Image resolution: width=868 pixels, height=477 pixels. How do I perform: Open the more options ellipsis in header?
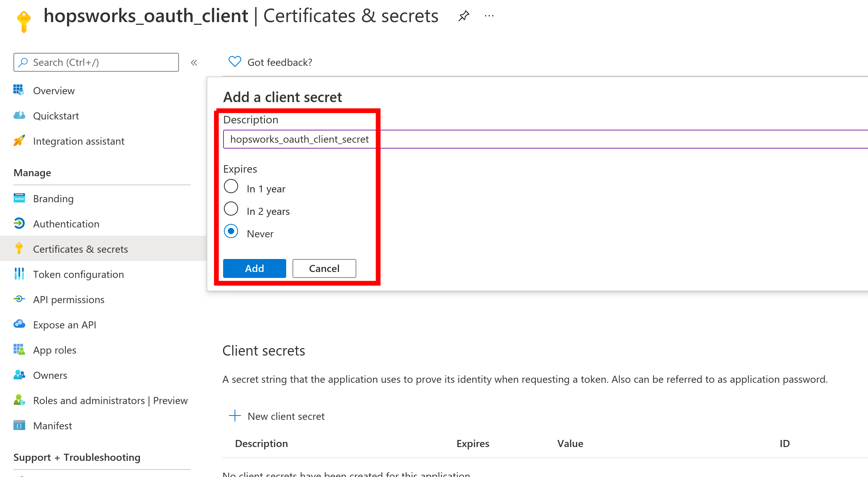point(489,16)
